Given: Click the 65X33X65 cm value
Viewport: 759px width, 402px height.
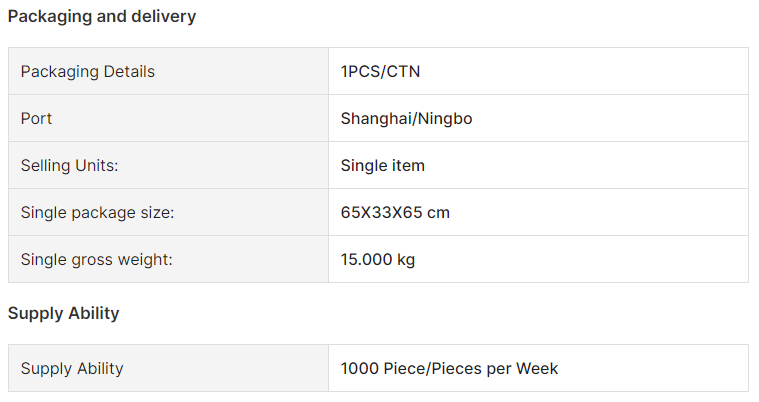Looking at the screenshot, I should [x=395, y=213].
